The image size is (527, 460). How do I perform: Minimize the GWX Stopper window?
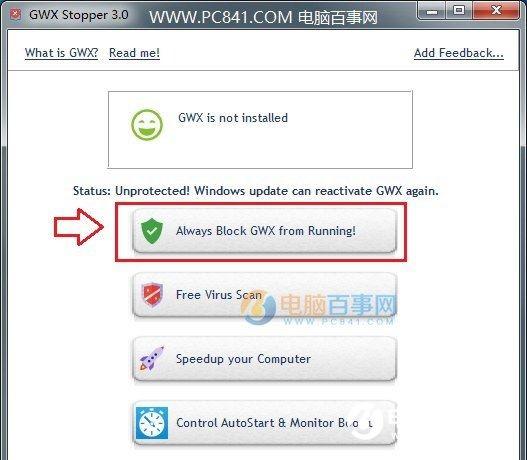tap(432, 11)
